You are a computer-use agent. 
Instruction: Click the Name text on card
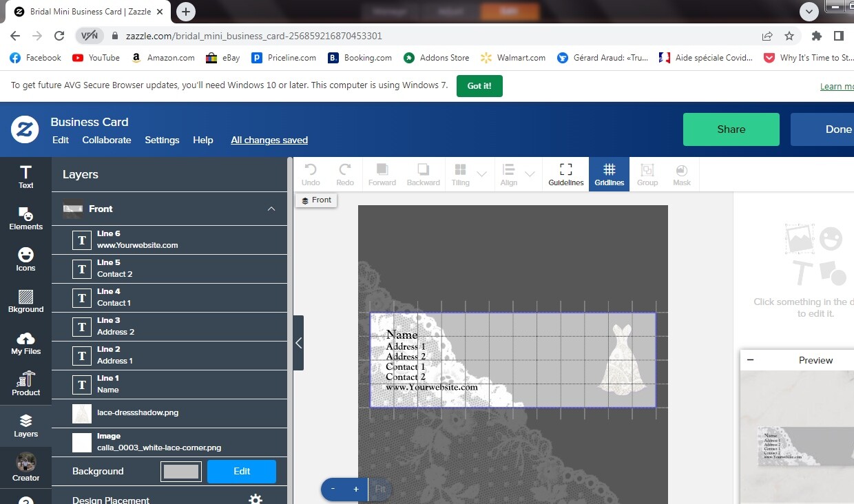click(402, 335)
